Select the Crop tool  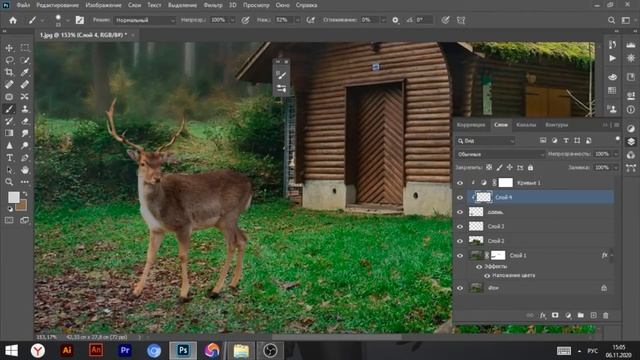coord(9,72)
